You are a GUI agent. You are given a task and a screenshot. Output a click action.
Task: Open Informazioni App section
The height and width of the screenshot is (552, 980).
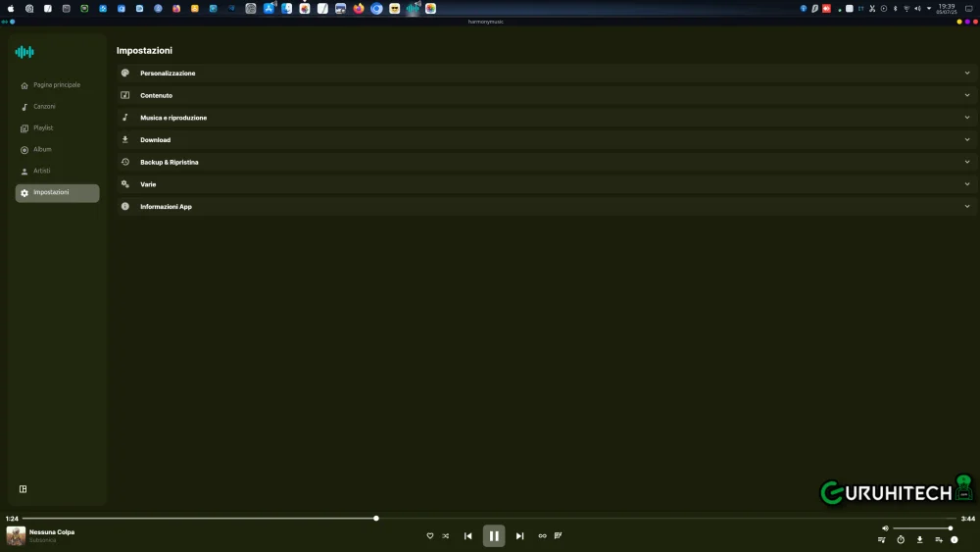click(x=544, y=207)
